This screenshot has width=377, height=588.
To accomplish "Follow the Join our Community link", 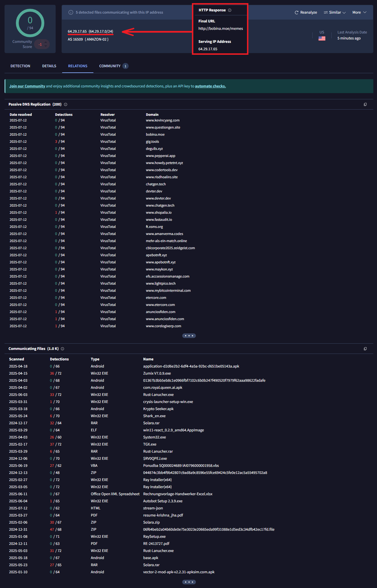I will pos(27,86).
